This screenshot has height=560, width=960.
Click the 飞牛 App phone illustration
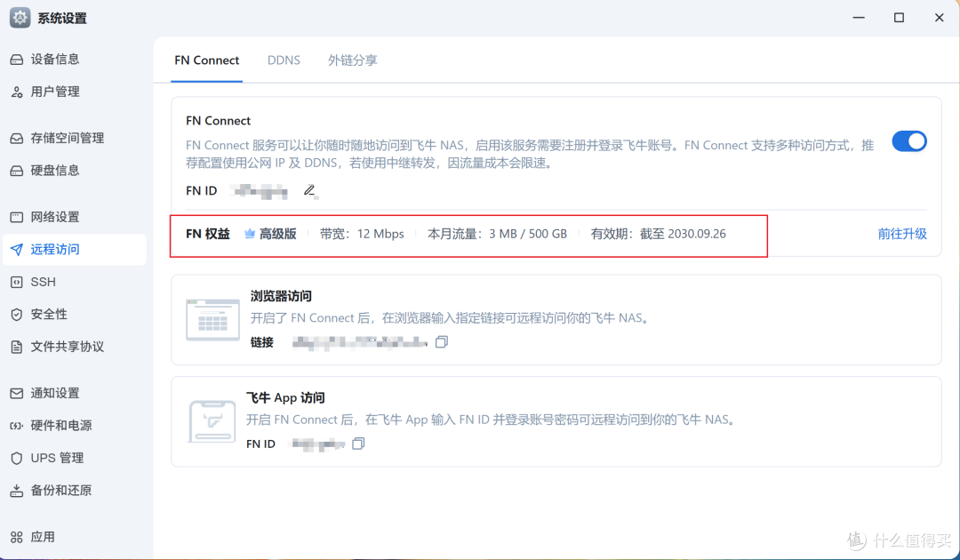(212, 421)
